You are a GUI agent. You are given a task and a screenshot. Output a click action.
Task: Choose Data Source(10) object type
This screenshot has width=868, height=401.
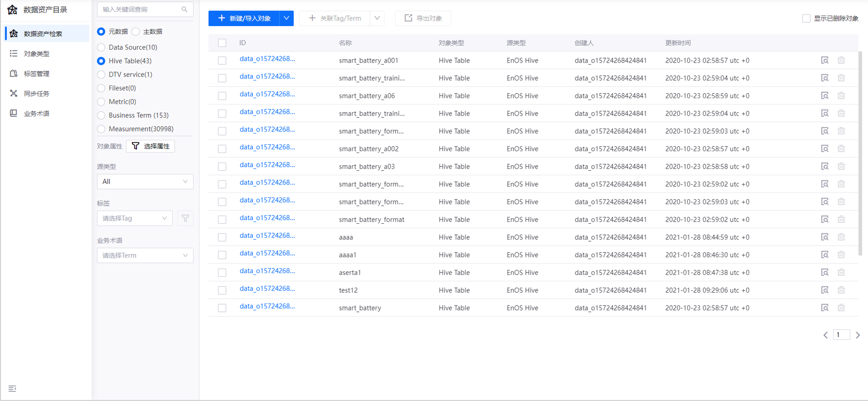click(x=101, y=47)
